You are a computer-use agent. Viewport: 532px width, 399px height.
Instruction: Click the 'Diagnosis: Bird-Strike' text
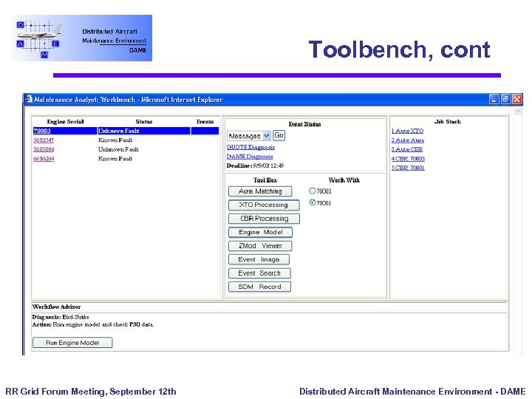tap(61, 317)
